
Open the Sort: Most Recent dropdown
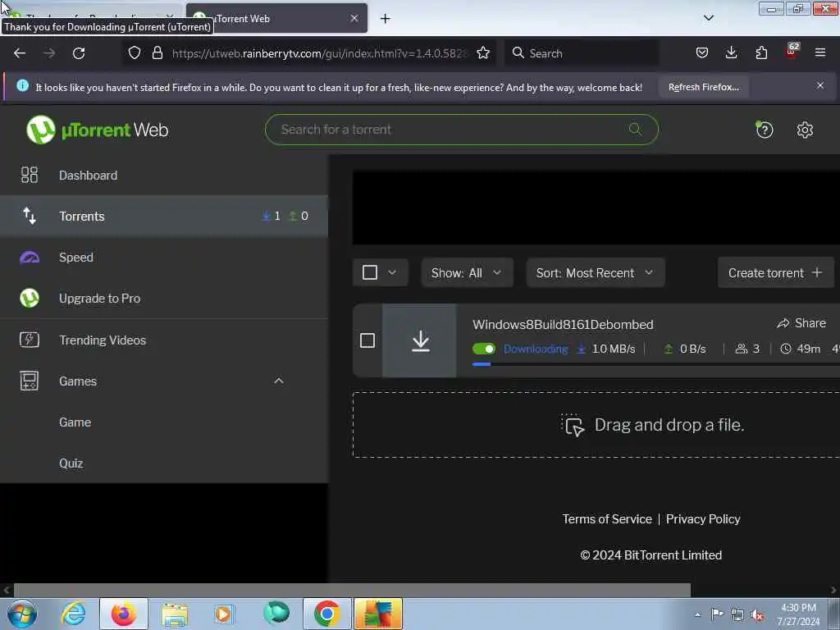point(596,272)
